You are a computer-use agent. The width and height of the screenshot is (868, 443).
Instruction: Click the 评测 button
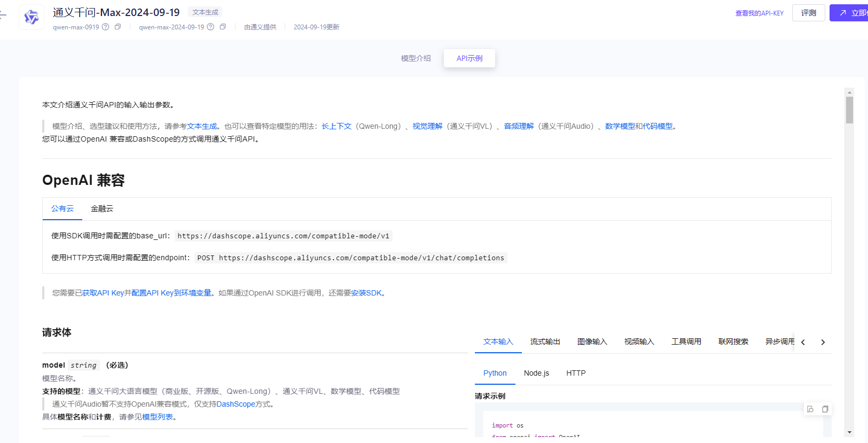coord(809,13)
